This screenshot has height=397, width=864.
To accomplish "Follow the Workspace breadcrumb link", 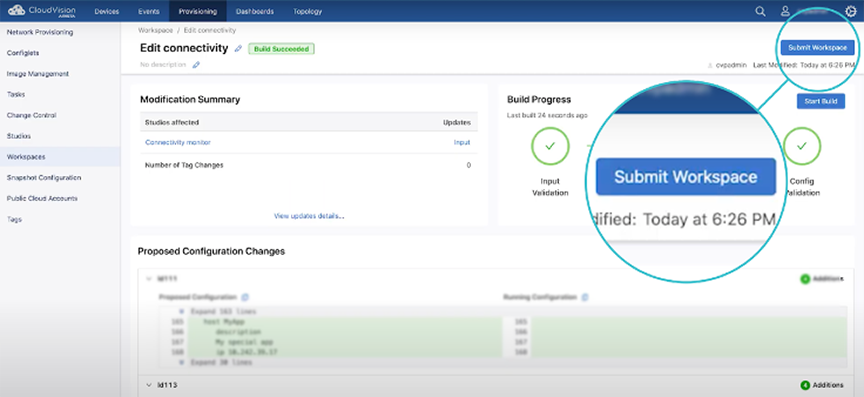I will 155,30.
